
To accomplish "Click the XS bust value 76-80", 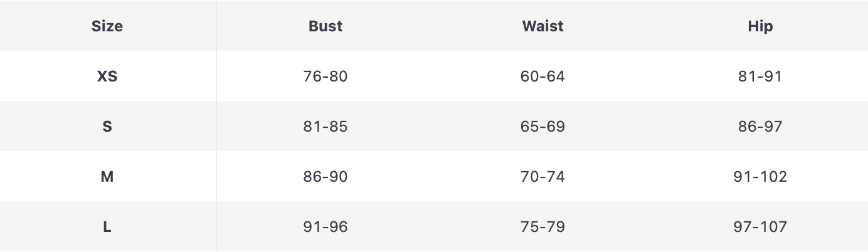I will point(325,76).
